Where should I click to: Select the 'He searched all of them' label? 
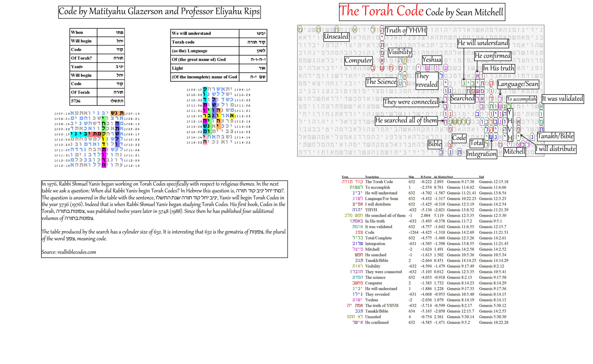coord(406,120)
